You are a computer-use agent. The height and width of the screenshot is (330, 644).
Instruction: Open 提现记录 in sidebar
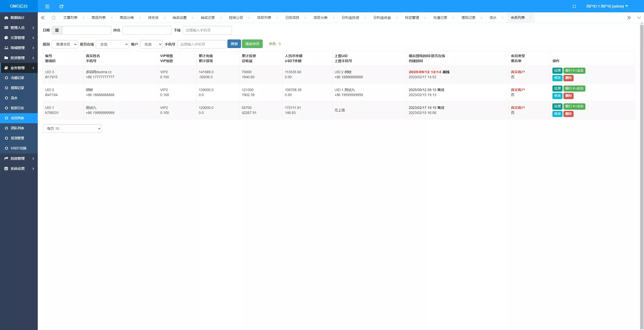tap(19, 88)
